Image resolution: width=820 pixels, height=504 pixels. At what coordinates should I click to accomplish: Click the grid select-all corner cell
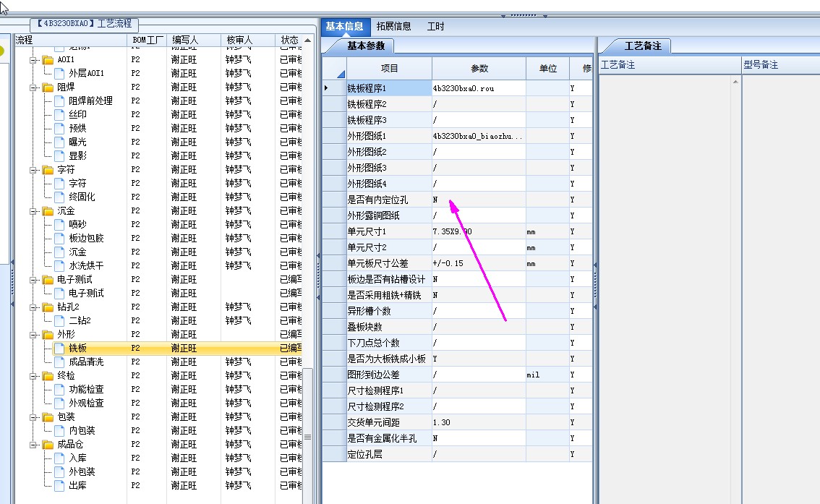tap(334, 69)
